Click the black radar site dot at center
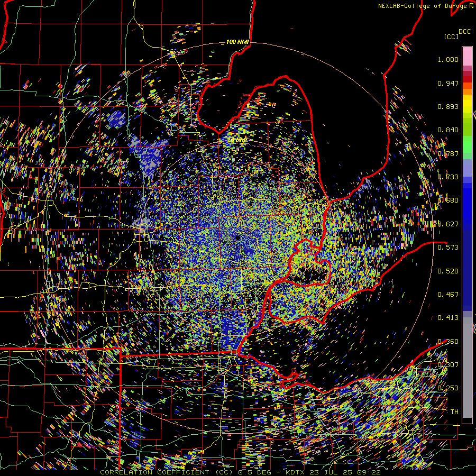Viewport: 476px width, 476px height. tap(237, 237)
